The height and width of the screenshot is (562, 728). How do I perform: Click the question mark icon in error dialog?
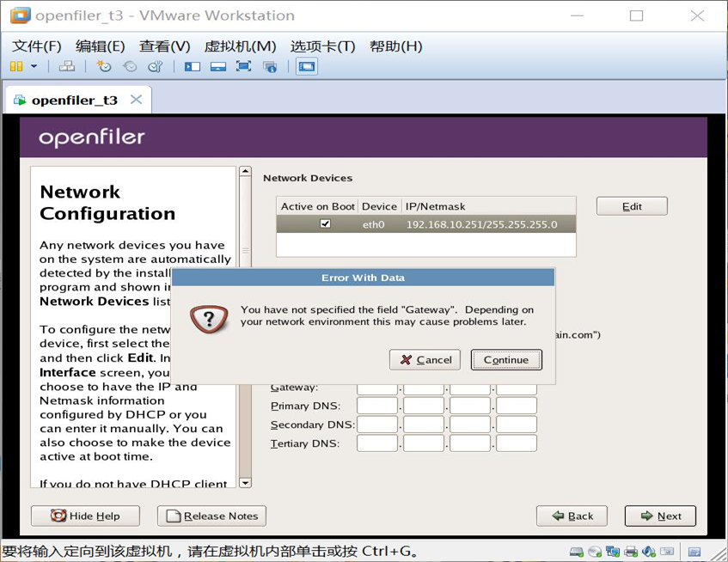click(209, 319)
